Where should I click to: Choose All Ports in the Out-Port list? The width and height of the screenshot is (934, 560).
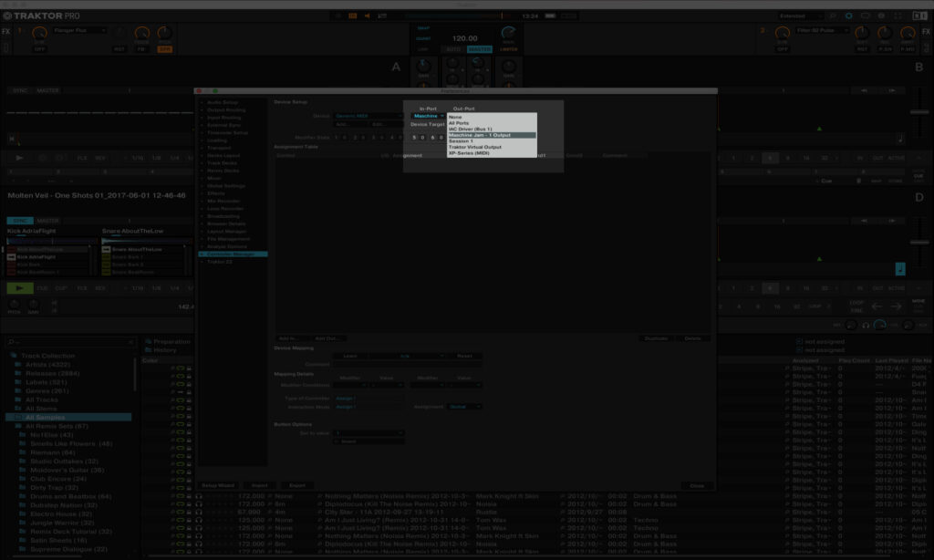492,123
